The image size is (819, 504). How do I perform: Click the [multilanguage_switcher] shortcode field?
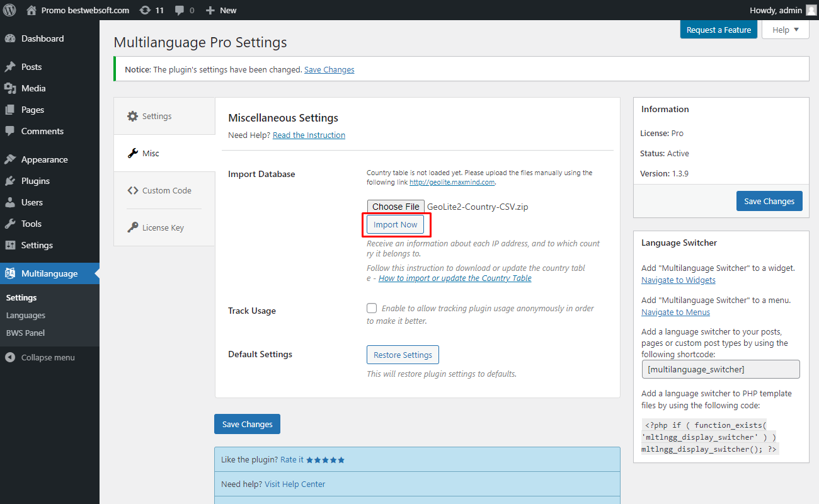click(721, 369)
